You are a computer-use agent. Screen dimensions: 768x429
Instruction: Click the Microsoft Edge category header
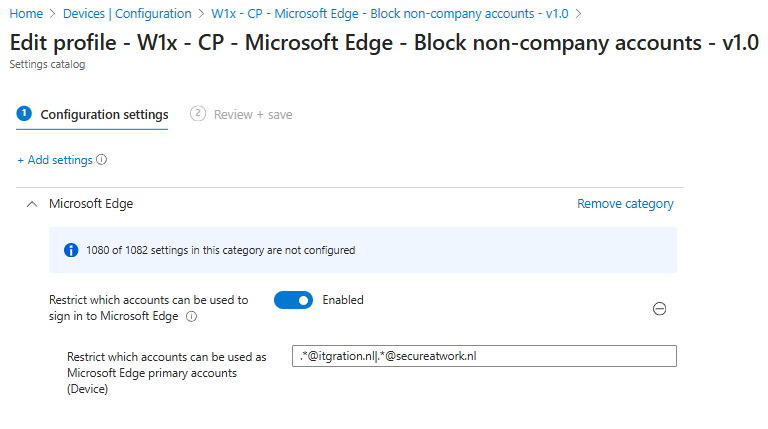tap(91, 204)
